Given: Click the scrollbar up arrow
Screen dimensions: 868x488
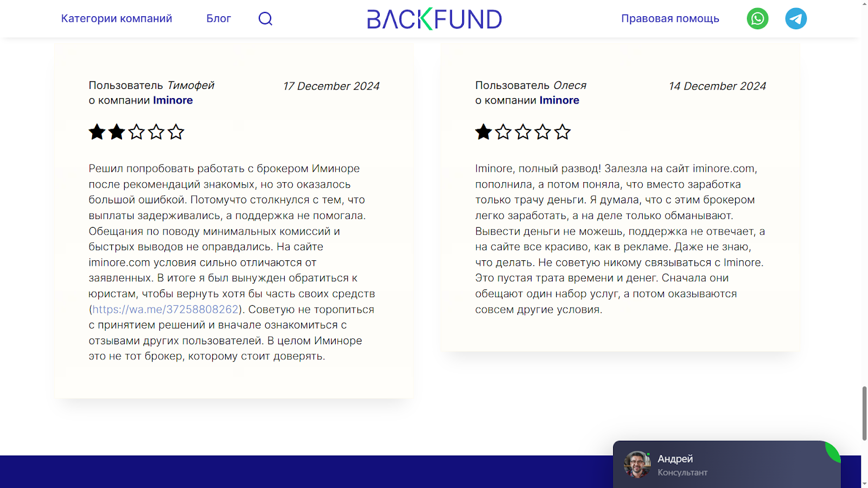Looking at the screenshot, I should (864, 4).
